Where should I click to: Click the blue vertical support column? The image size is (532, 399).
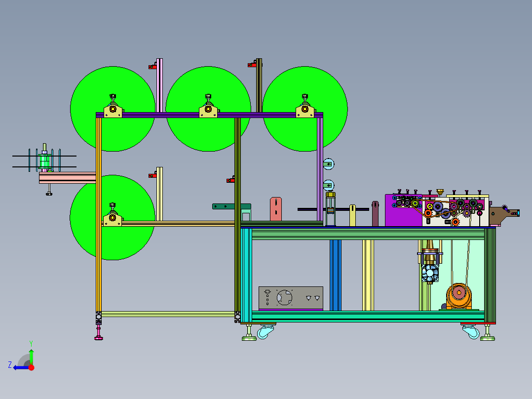pos(335,275)
